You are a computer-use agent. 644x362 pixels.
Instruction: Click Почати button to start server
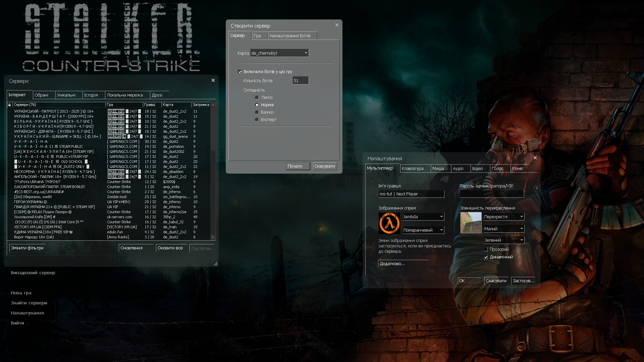298,166
